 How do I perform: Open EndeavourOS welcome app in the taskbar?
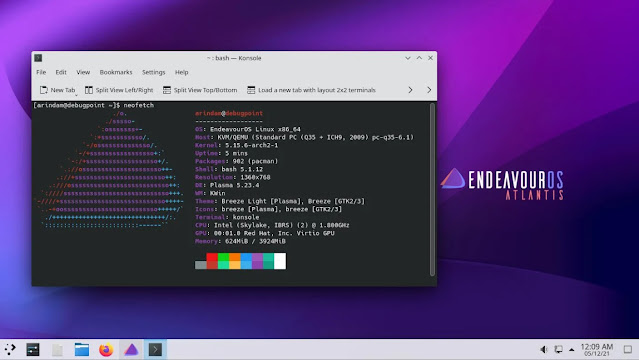pyautogui.click(x=131, y=349)
